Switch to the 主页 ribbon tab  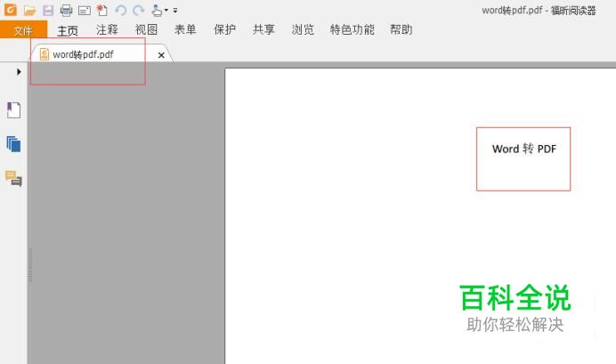[68, 30]
